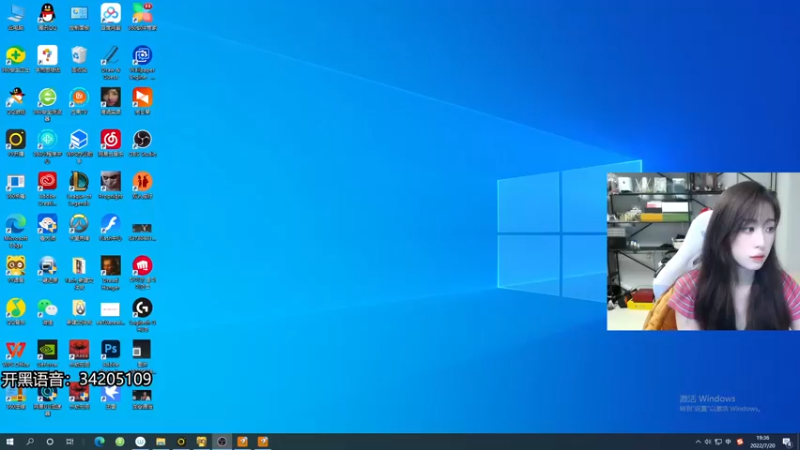Open the blue bird Thunder icon

(x=111, y=397)
